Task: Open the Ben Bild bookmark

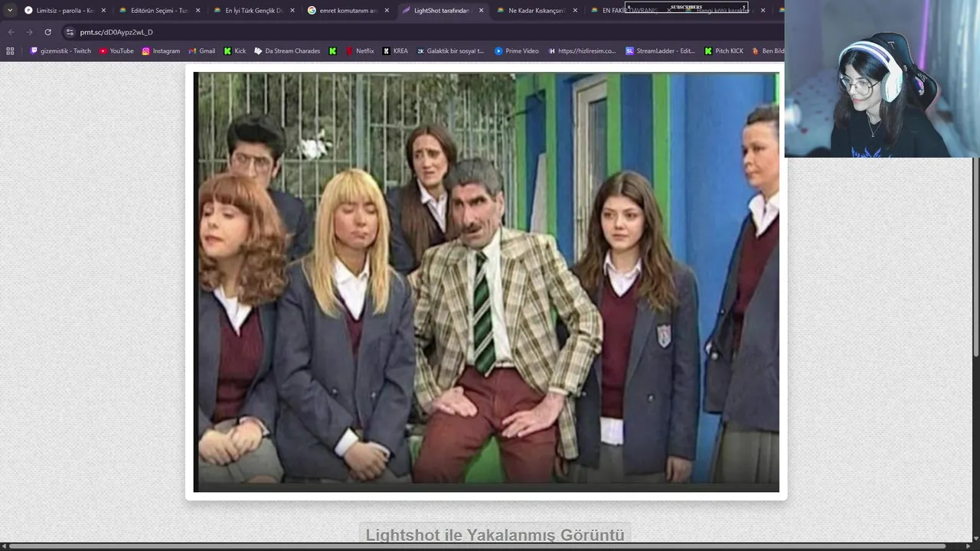Action: [768, 51]
